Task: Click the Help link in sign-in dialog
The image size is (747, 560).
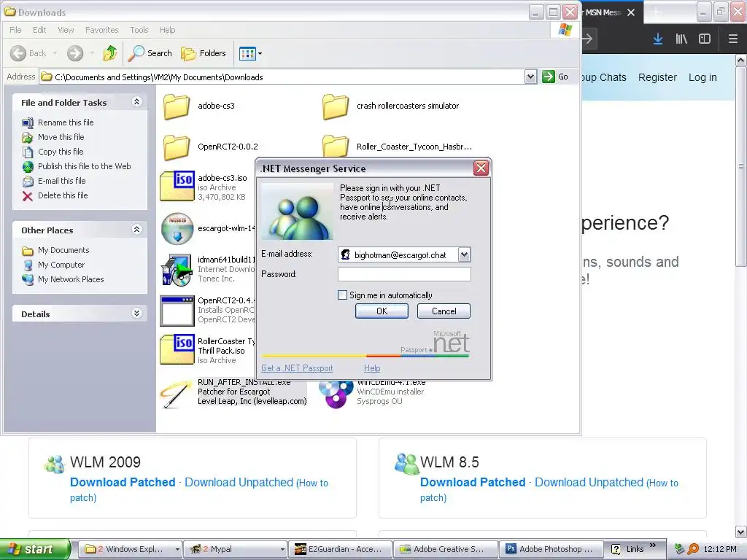Action: pos(372,368)
